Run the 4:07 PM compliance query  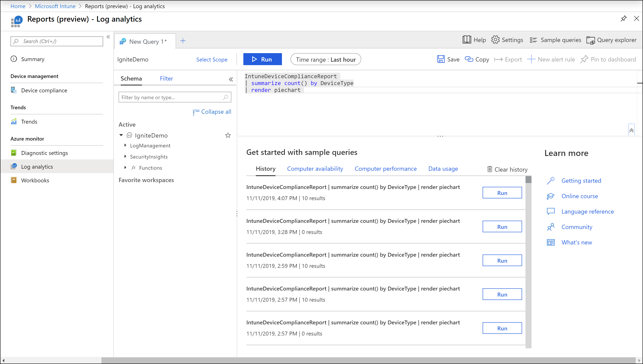click(x=502, y=192)
